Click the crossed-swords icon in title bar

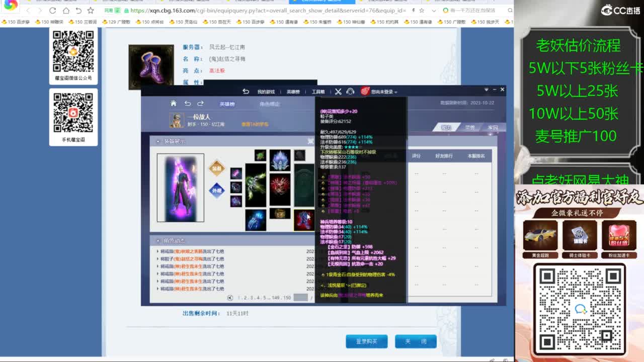(x=338, y=92)
